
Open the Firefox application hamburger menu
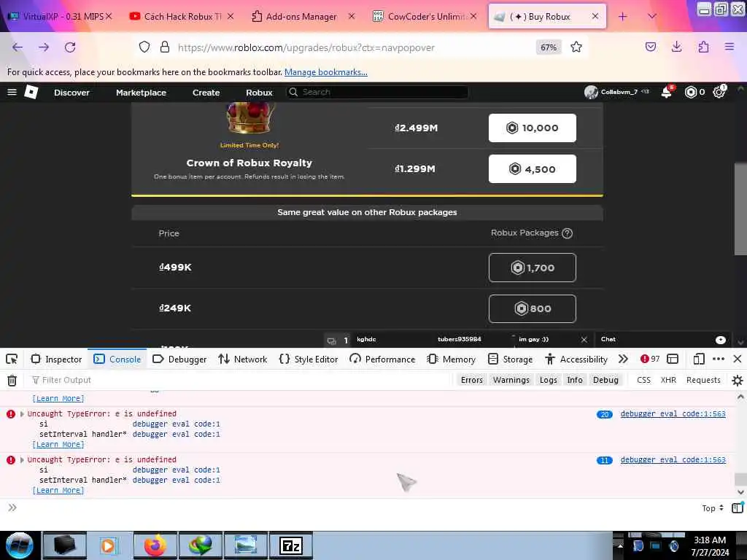(729, 47)
